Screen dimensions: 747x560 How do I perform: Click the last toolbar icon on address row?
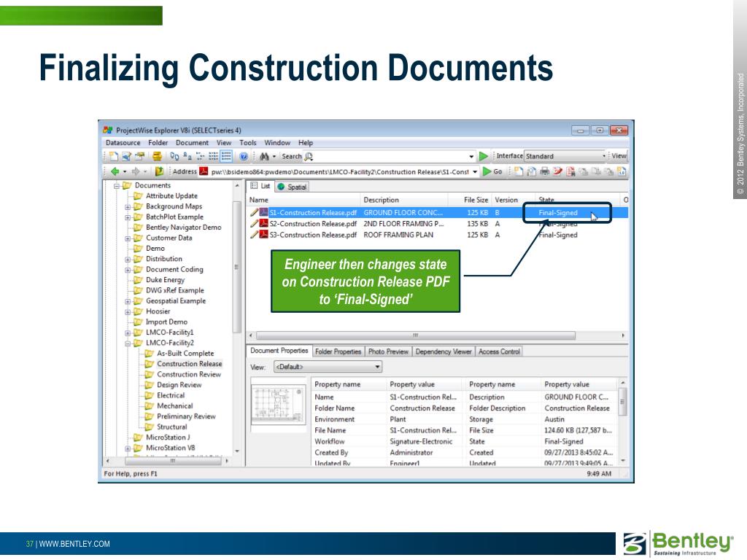click(622, 171)
